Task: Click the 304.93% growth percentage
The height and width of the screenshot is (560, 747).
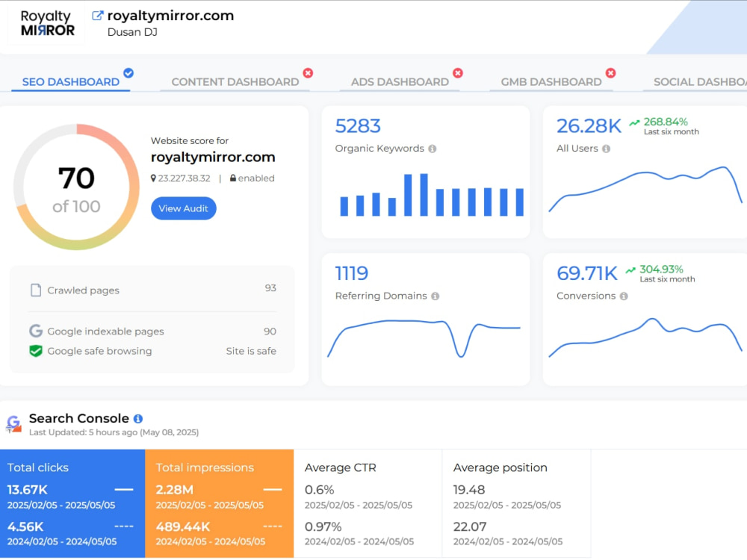Action: [661, 269]
